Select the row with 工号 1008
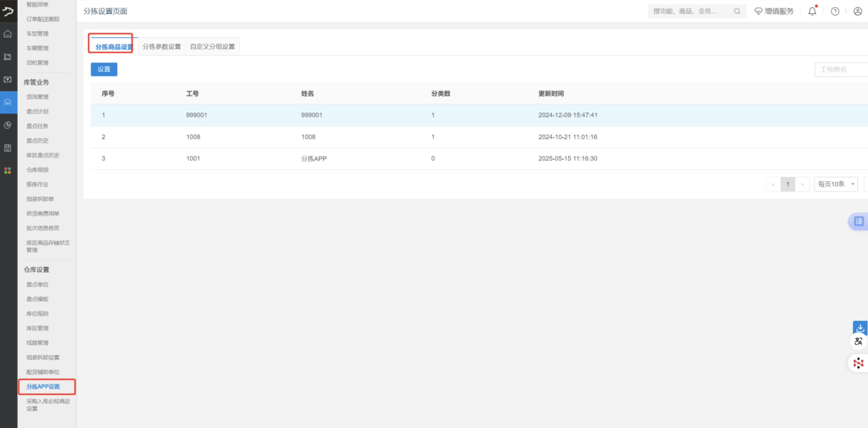 [x=479, y=137]
